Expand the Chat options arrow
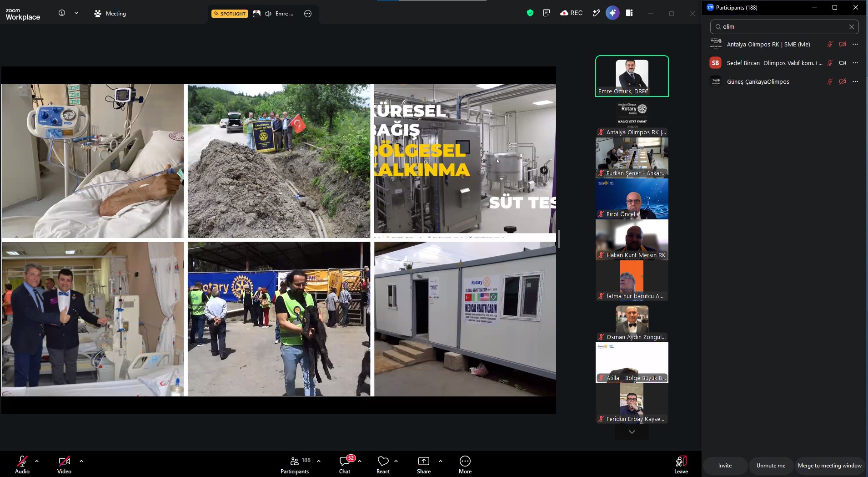 [360, 461]
